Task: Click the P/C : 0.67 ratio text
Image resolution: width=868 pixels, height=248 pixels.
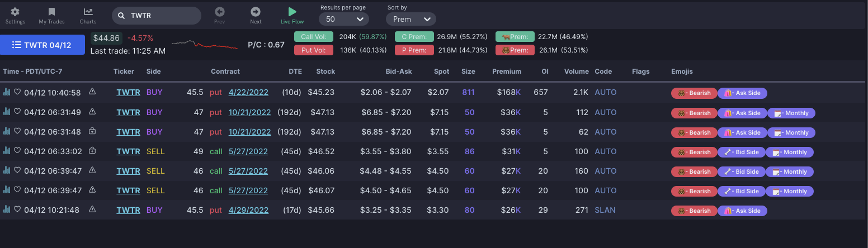Action: coord(266,44)
